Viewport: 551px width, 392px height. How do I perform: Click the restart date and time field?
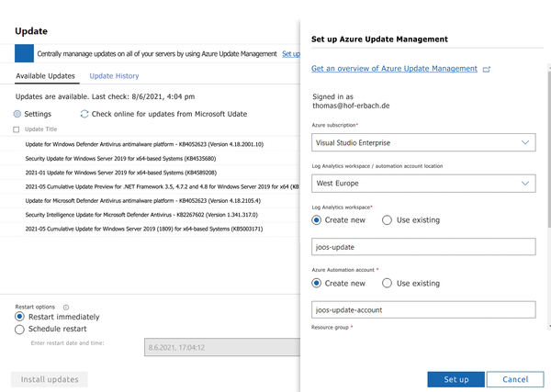click(x=222, y=347)
